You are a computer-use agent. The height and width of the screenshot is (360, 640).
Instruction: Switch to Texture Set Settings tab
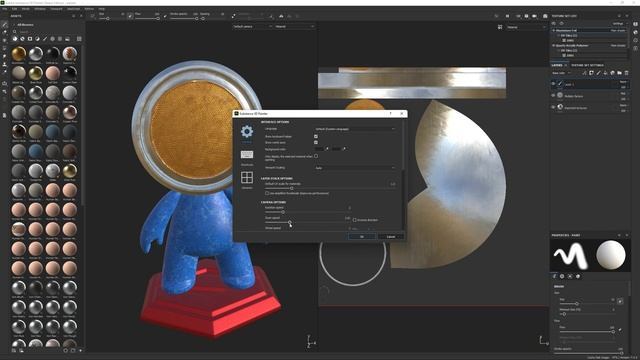point(587,65)
